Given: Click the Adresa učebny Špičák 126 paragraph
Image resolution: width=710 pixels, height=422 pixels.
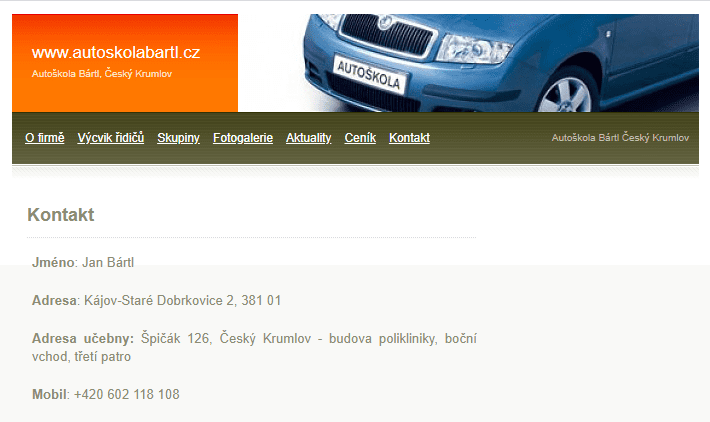Looking at the screenshot, I should (x=254, y=347).
